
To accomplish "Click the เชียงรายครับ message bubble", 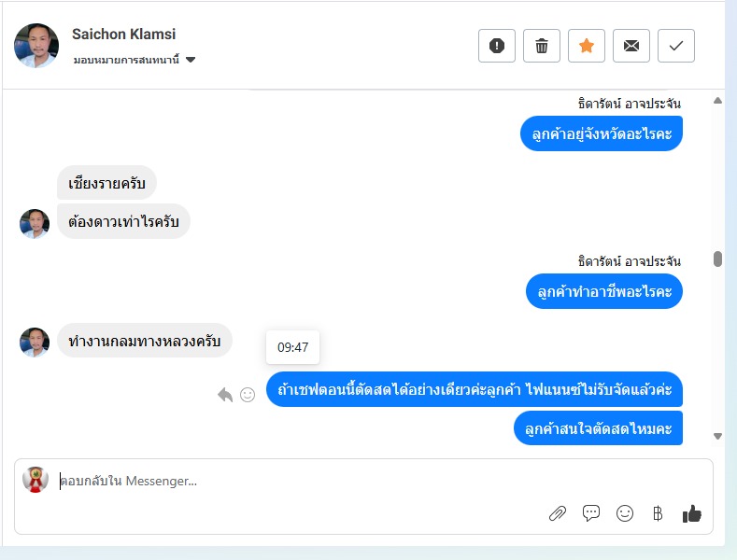I will (106, 184).
